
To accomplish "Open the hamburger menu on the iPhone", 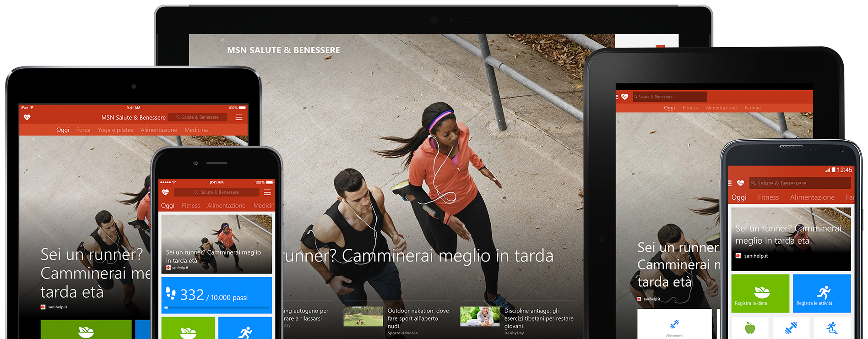I will (267, 192).
